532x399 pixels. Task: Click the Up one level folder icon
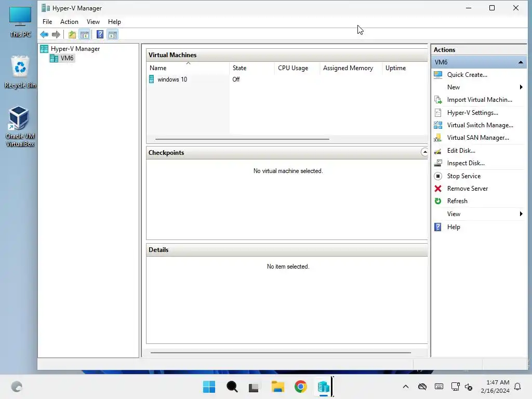72,34
